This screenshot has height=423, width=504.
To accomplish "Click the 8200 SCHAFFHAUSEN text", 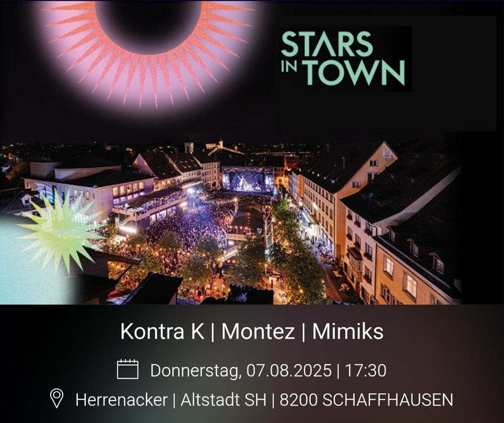I will (x=366, y=400).
